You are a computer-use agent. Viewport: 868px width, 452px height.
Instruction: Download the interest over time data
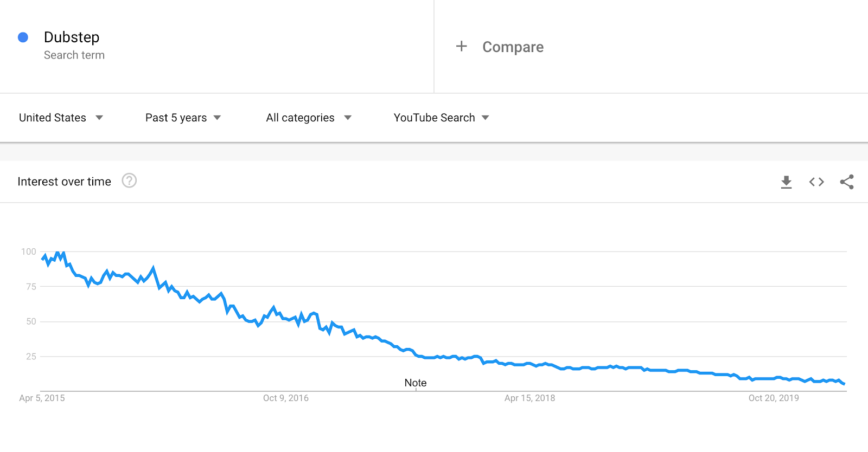point(786,182)
